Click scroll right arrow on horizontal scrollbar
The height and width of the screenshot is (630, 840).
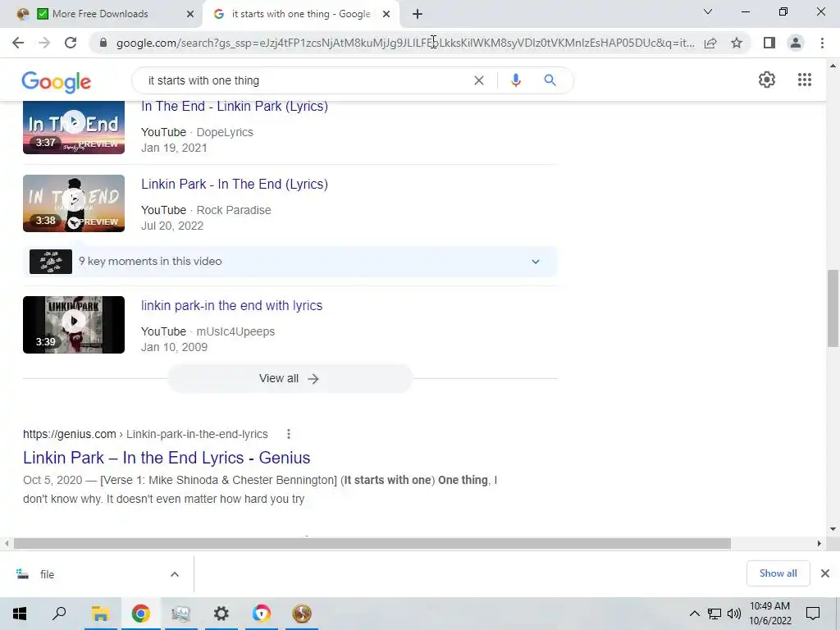point(819,543)
